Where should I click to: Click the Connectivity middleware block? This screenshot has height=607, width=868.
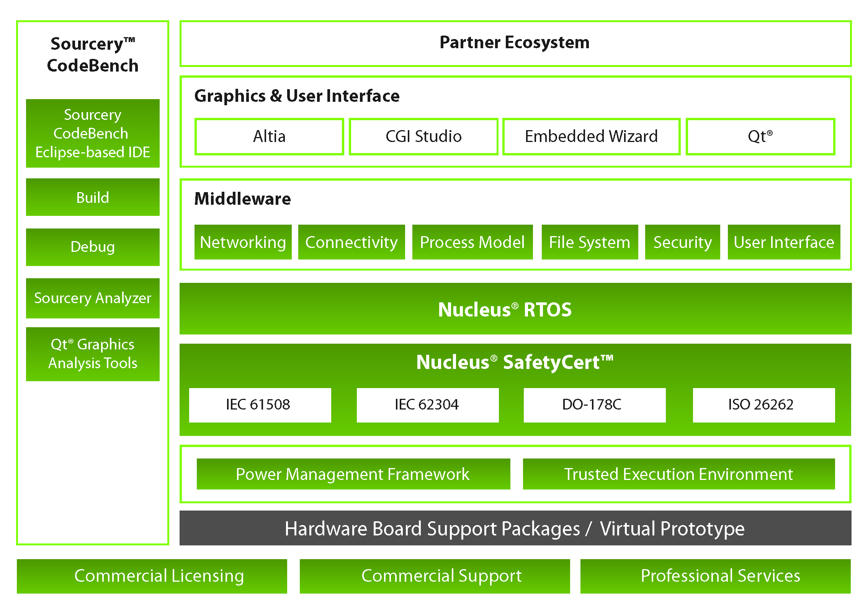point(351,242)
